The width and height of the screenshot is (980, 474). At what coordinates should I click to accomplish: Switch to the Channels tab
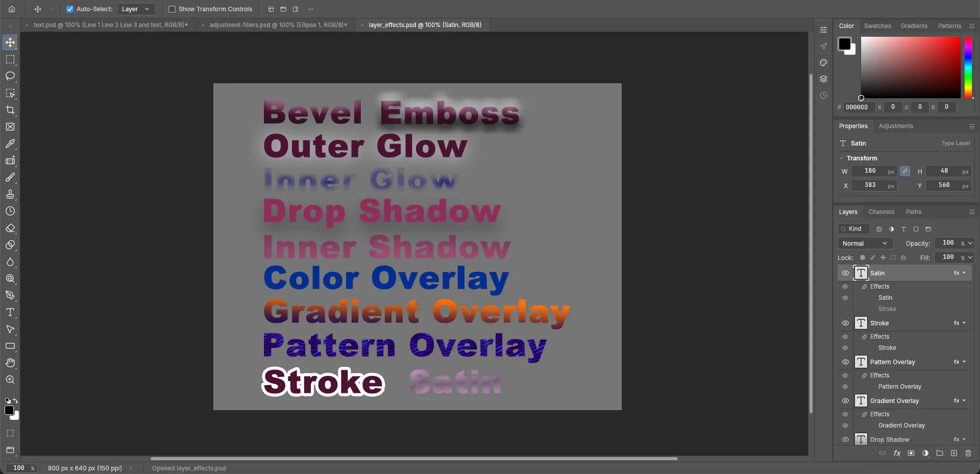pyautogui.click(x=881, y=212)
